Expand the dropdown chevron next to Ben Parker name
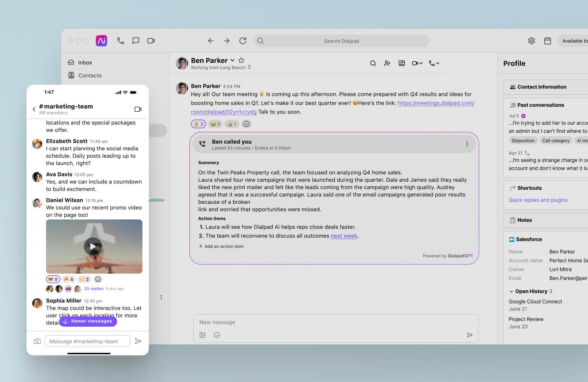The height and width of the screenshot is (382, 588). click(232, 60)
